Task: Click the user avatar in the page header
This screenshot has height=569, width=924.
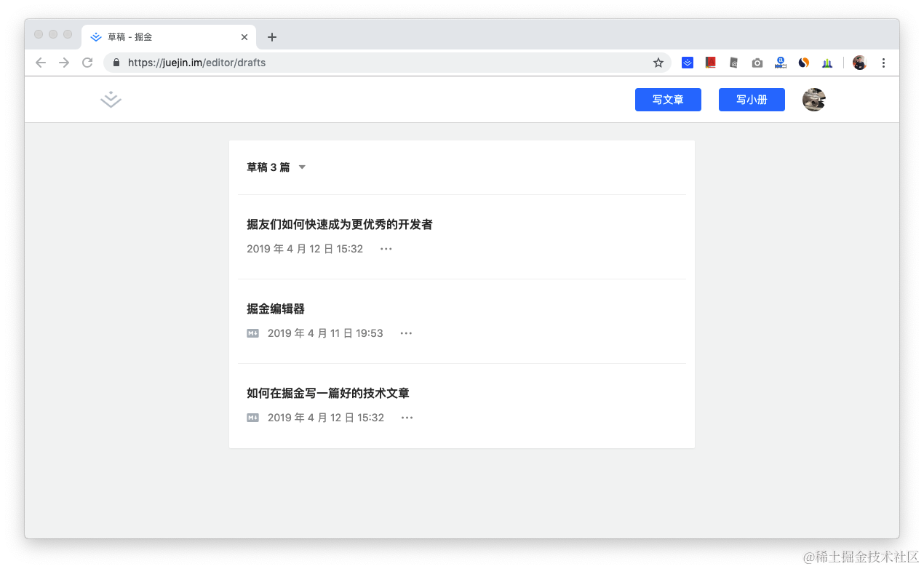Action: 813,100
